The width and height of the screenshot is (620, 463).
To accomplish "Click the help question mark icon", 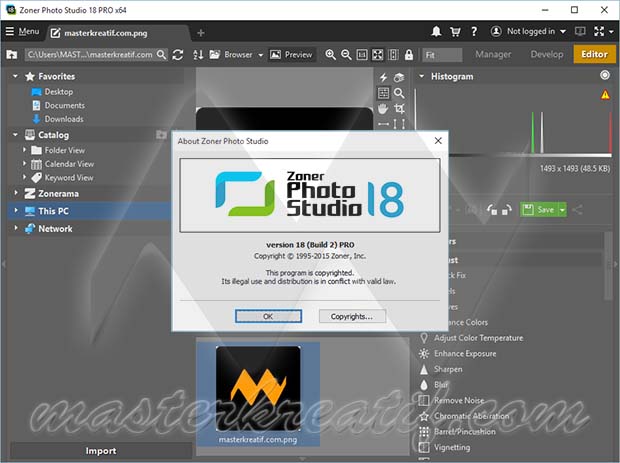I will [474, 31].
